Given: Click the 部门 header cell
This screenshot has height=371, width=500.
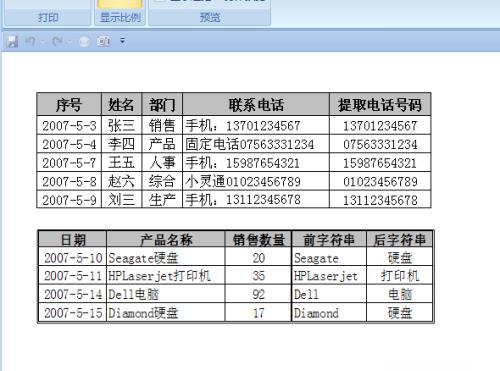Looking at the screenshot, I should pyautogui.click(x=162, y=104).
